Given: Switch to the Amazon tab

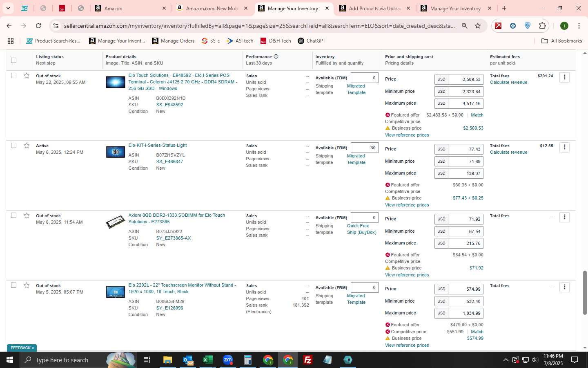Looking at the screenshot, I should (x=130, y=8).
